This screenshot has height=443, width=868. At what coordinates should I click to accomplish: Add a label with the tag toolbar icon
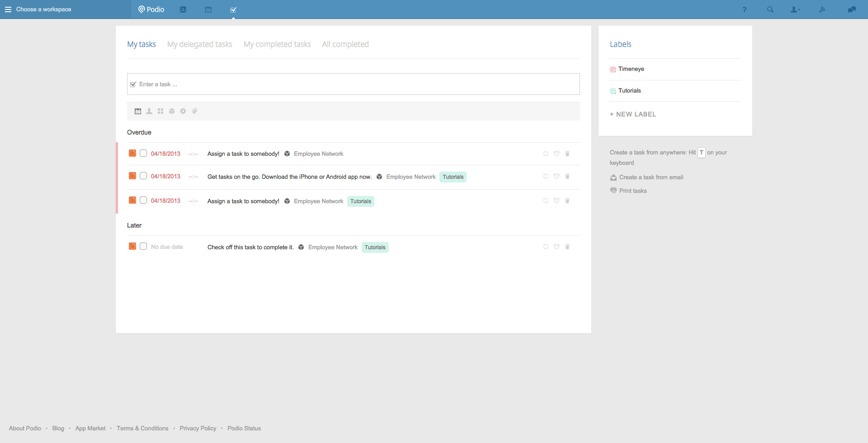[194, 111]
